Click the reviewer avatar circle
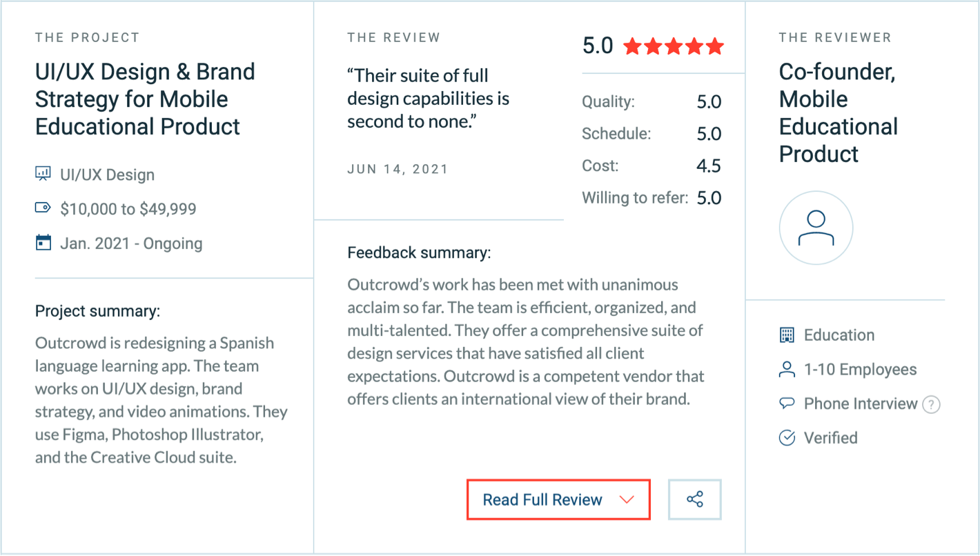980x556 pixels. coord(816,228)
